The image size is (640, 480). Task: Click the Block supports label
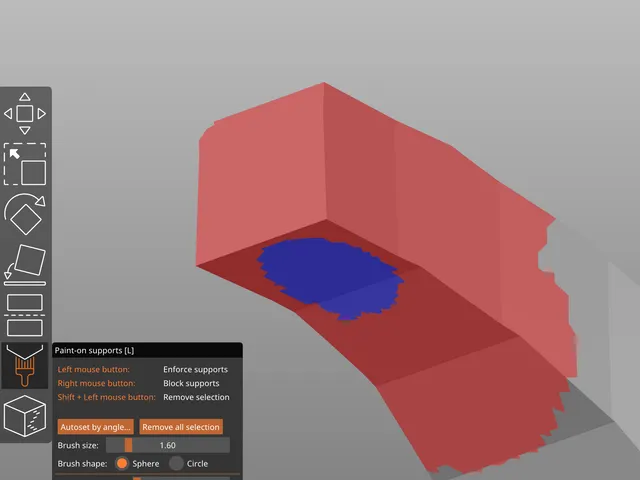point(191,383)
